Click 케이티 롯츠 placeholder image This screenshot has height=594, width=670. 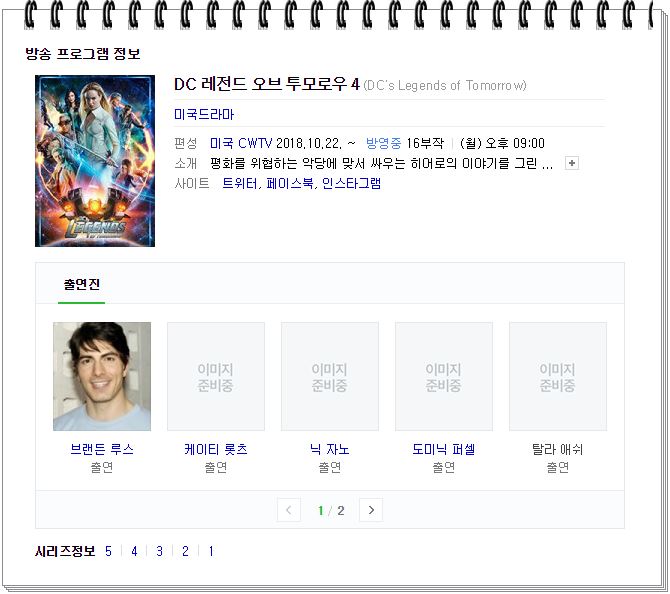[216, 376]
